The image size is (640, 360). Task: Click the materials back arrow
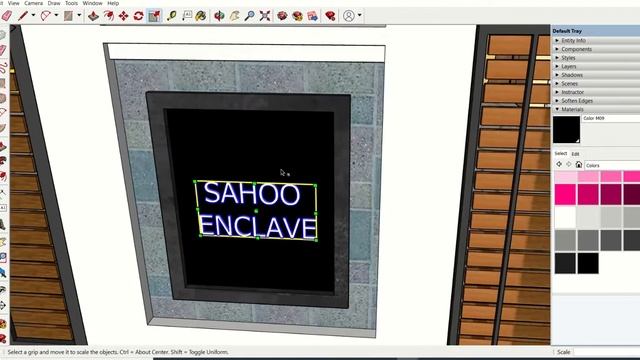click(x=559, y=164)
